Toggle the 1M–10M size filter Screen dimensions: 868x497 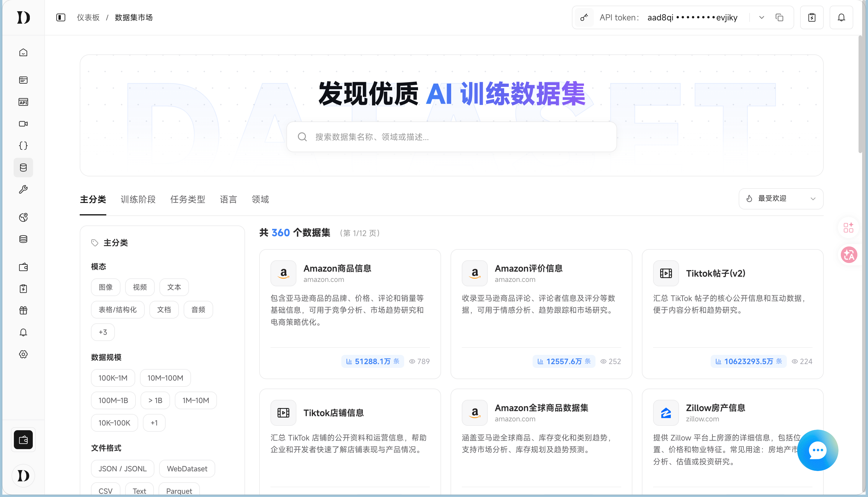pos(196,400)
